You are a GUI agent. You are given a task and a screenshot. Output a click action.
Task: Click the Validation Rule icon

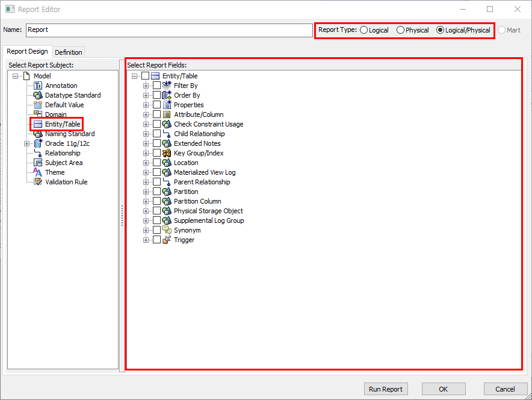coord(38,182)
